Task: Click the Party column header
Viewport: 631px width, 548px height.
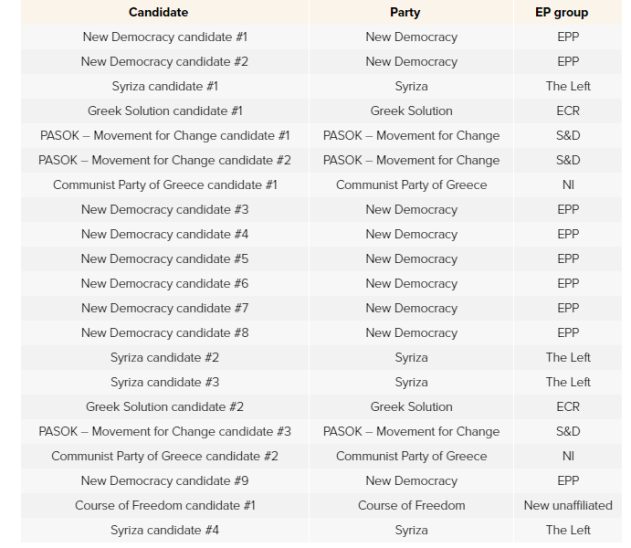Action: click(411, 13)
